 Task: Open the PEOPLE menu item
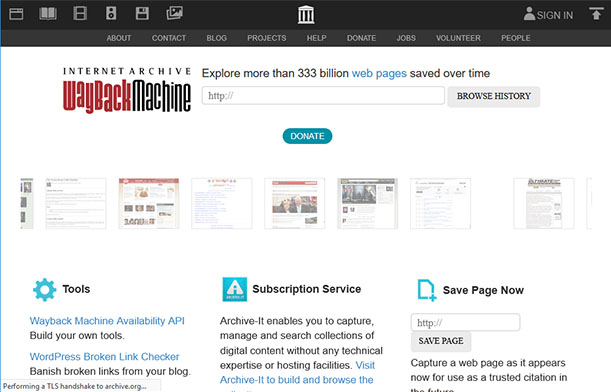point(516,38)
